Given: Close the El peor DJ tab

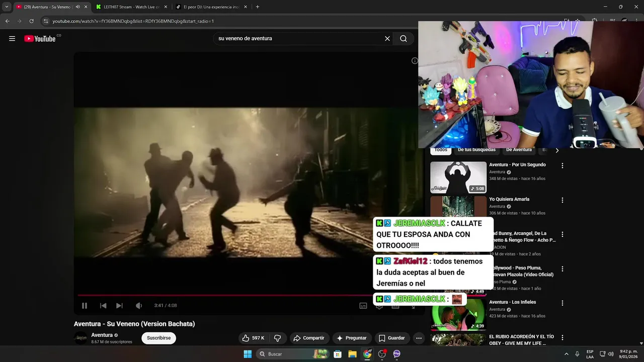Looking at the screenshot, I should pyautogui.click(x=246, y=7).
